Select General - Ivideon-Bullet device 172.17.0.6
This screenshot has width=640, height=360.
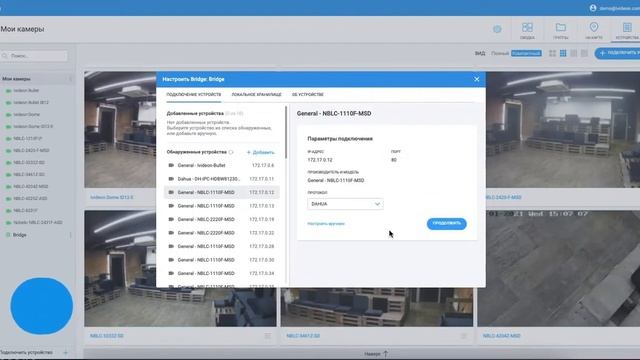click(x=222, y=165)
